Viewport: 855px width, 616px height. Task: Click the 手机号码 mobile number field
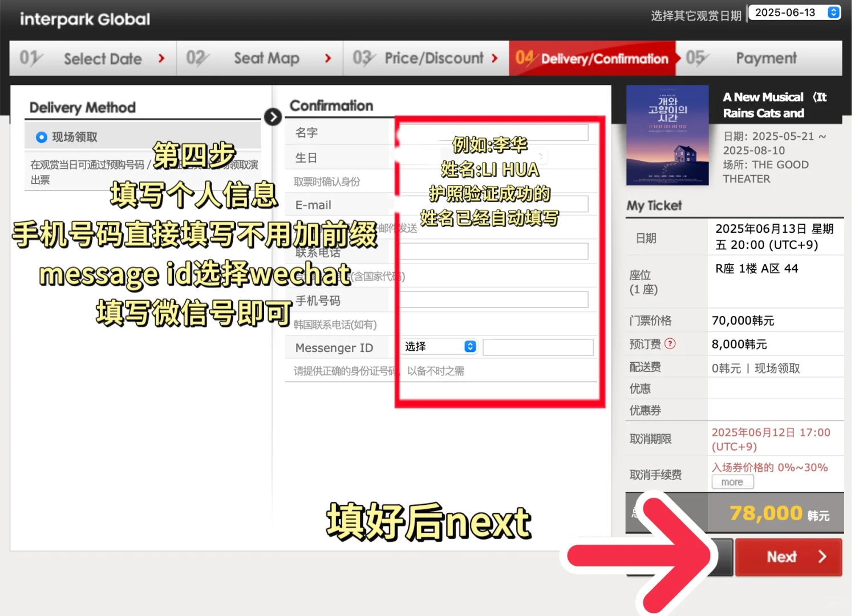click(494, 299)
